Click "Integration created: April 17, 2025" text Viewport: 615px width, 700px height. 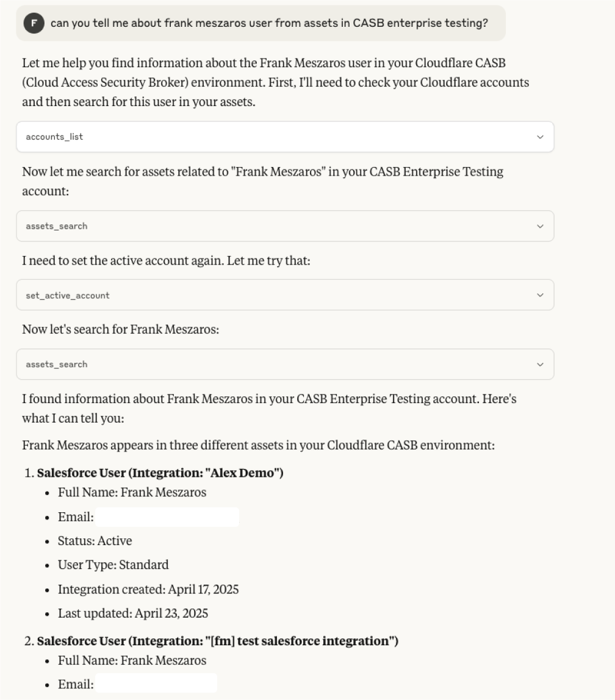point(148,589)
